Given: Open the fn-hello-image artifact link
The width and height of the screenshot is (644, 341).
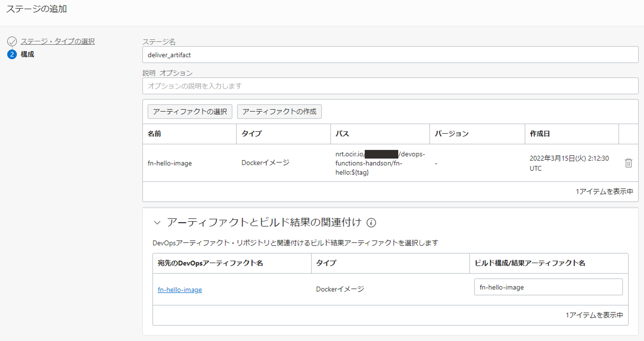Looking at the screenshot, I should pos(179,289).
